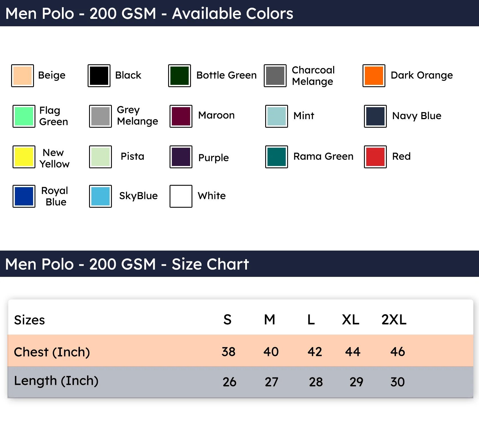Choose the Grey Melange swatch
The width and height of the screenshot is (479, 448).
pyautogui.click(x=100, y=116)
